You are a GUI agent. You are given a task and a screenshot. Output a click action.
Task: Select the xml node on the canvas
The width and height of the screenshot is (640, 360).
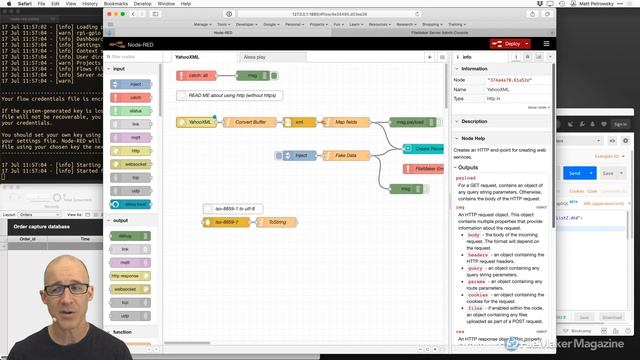point(300,122)
